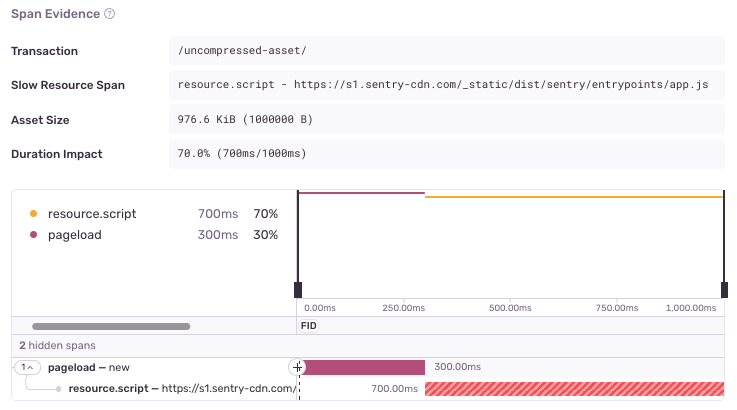Click the horizontal scrollbar under the legend
Image resolution: width=737 pixels, height=410 pixels.
coord(111,326)
